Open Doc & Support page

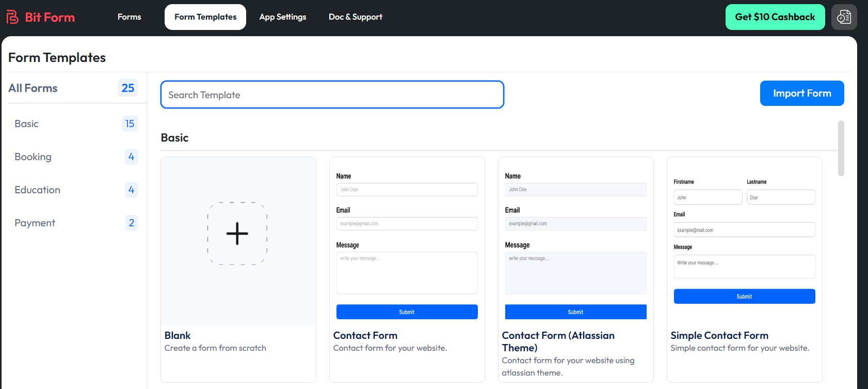pos(355,17)
